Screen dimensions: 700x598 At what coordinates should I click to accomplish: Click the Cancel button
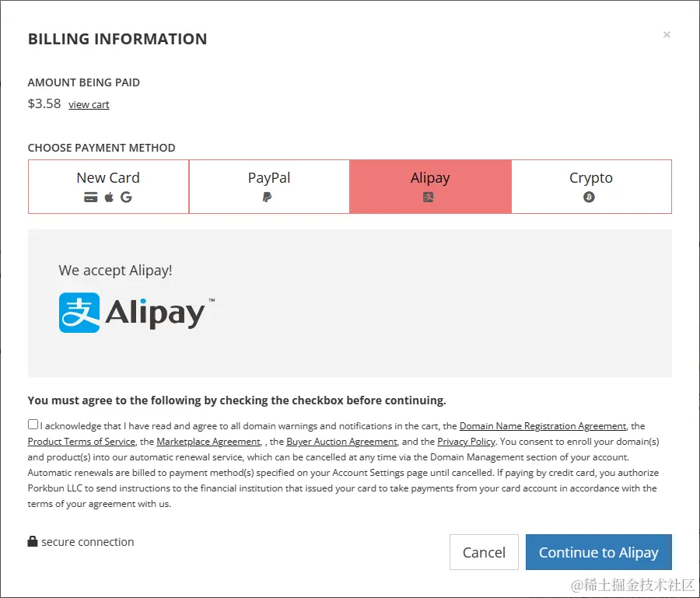tap(484, 552)
